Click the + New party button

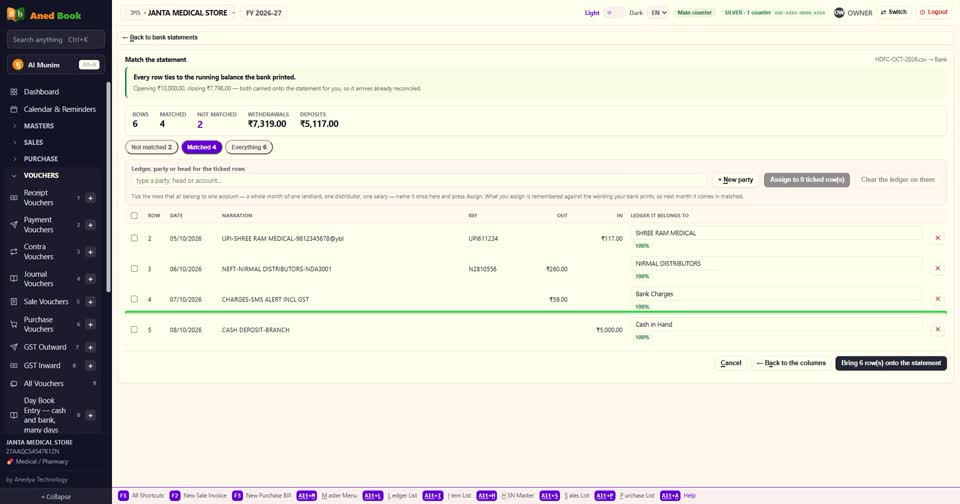[x=735, y=179]
